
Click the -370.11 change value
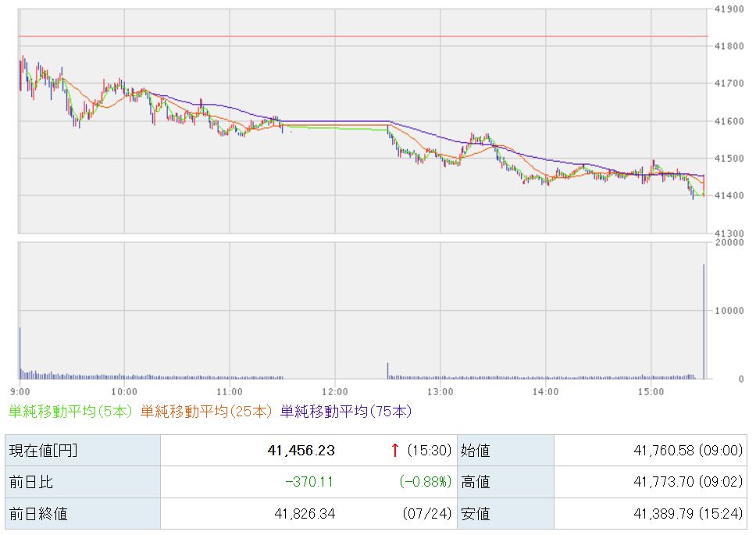pyautogui.click(x=309, y=482)
